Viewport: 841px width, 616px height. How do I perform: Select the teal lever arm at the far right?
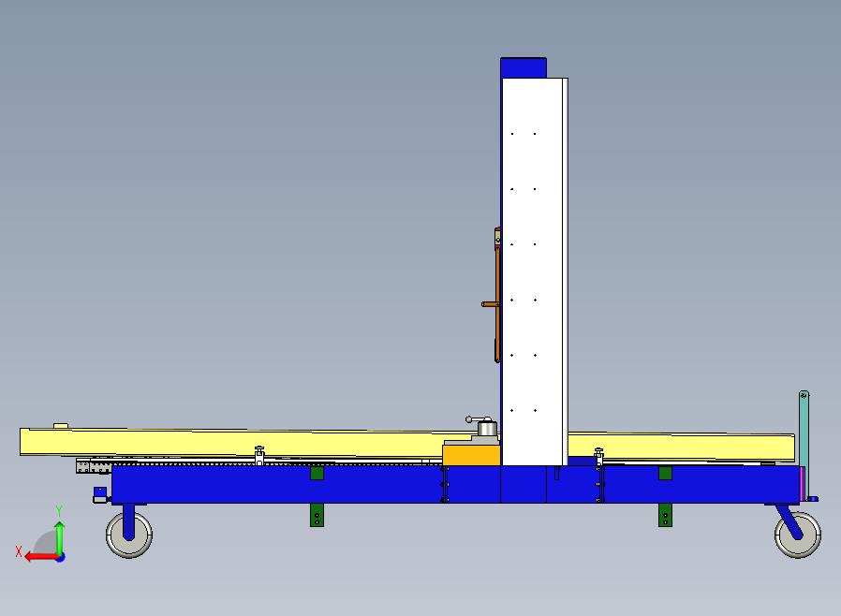click(x=803, y=431)
